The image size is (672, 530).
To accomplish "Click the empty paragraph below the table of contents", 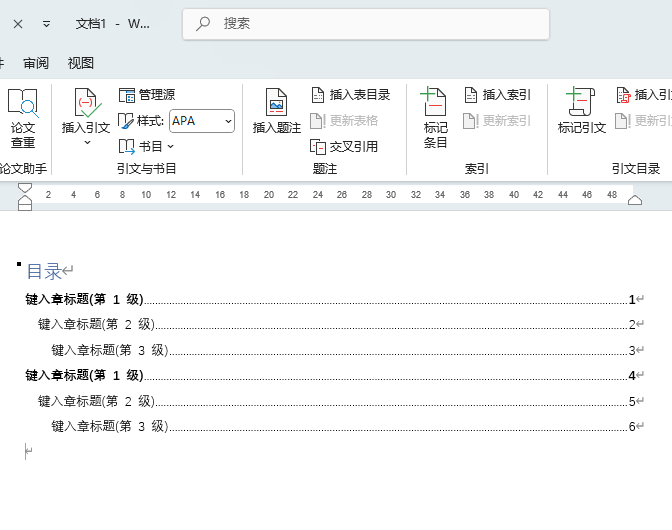I will click(x=29, y=452).
